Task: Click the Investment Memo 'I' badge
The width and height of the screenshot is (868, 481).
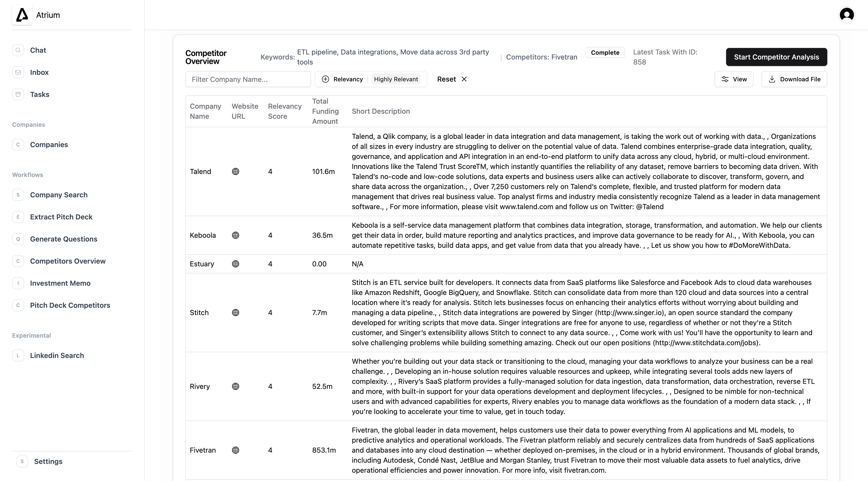Action: click(x=18, y=283)
